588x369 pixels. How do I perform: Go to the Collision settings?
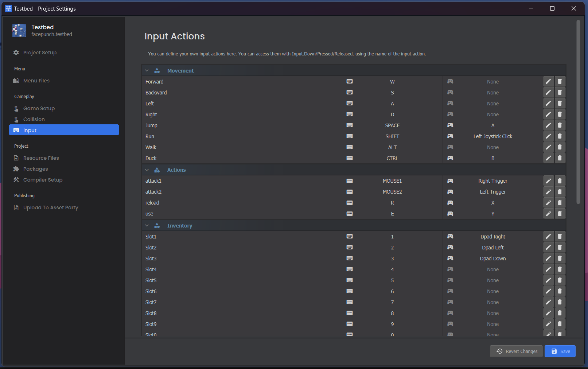pos(34,119)
